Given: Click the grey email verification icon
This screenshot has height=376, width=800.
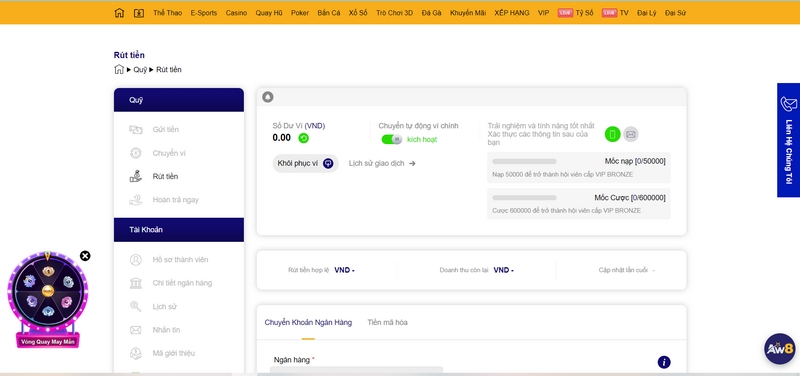Looking at the screenshot, I should [631, 134].
